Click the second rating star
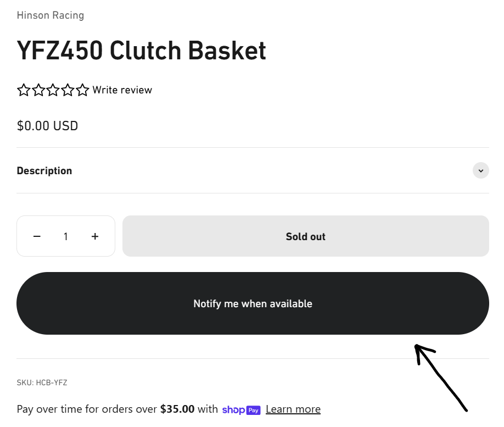Screen dimensions: 504x427 pos(38,90)
